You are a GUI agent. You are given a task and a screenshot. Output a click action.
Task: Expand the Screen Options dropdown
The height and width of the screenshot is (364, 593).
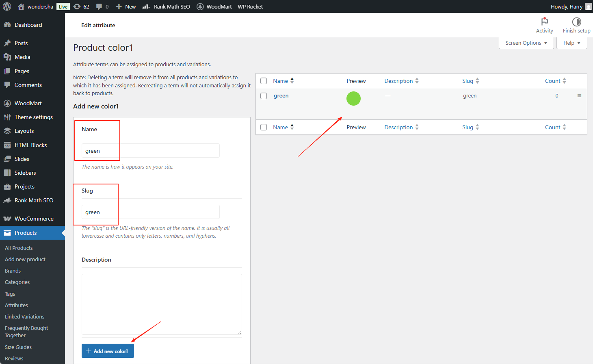coord(526,43)
